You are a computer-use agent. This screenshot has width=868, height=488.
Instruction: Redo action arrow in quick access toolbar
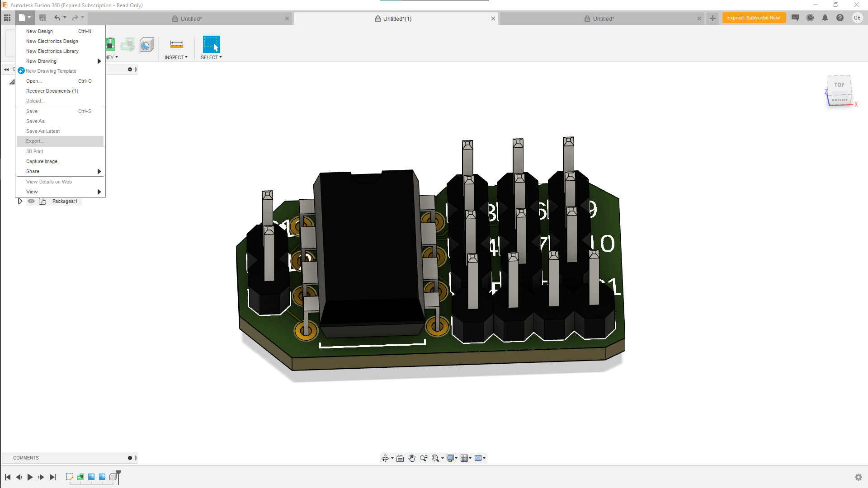(75, 18)
